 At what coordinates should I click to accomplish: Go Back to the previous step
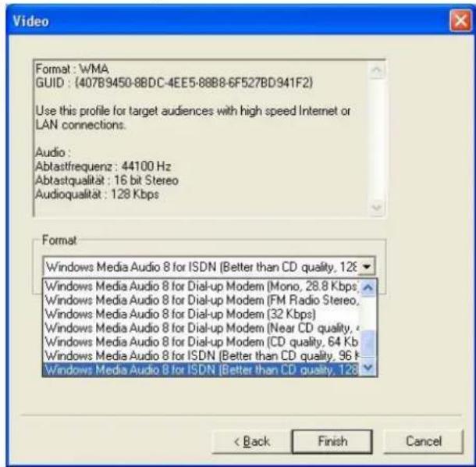[x=252, y=441]
